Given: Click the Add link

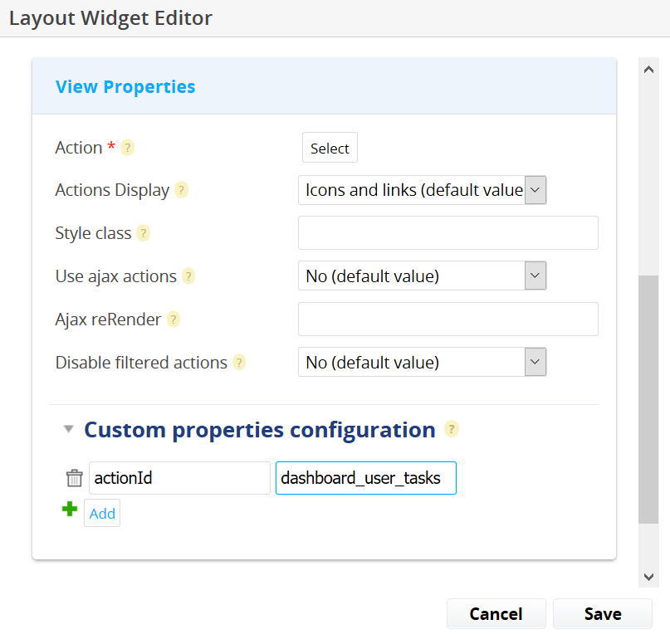Looking at the screenshot, I should [x=102, y=514].
